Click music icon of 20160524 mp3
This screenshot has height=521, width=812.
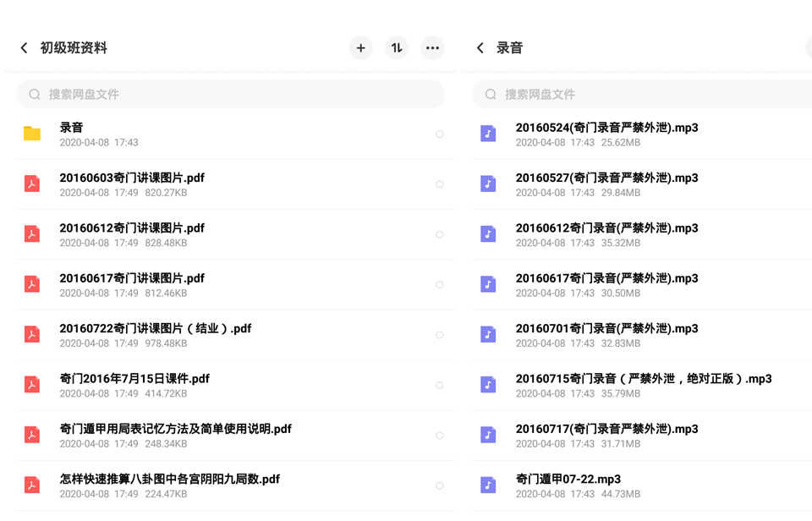pyautogui.click(x=488, y=134)
